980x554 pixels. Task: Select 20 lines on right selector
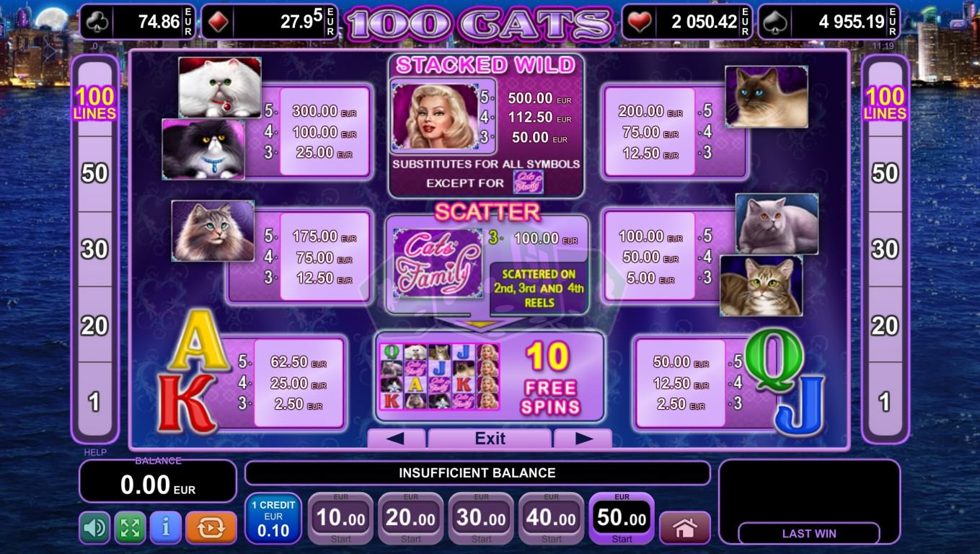point(885,326)
